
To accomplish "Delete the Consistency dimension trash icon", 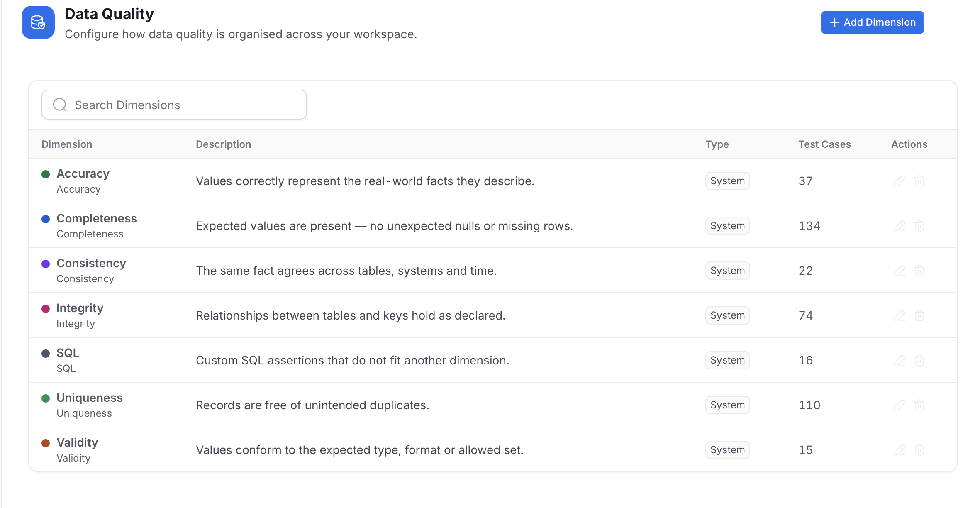I will (919, 271).
